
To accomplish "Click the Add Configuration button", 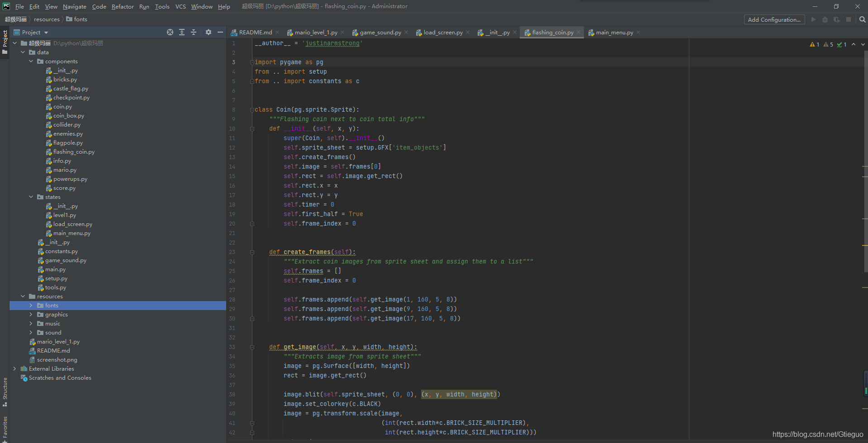I will coord(774,19).
